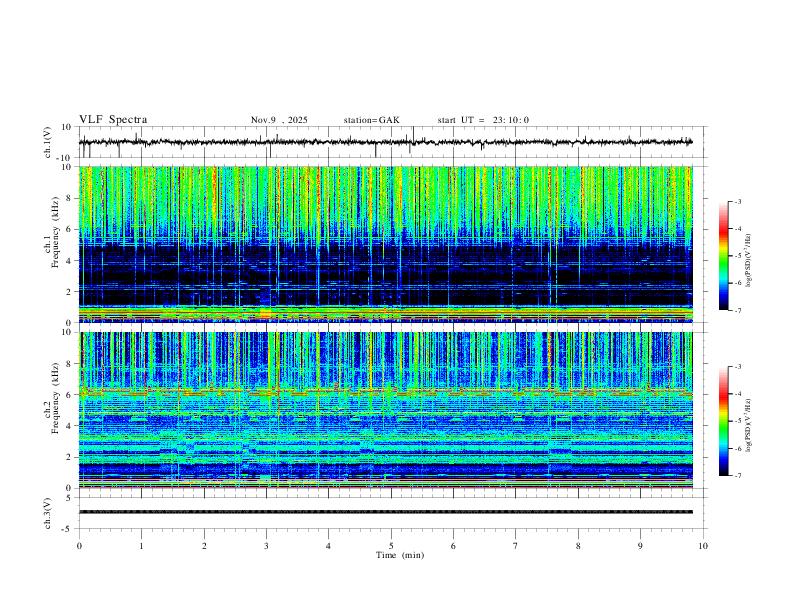Image resolution: width=792 pixels, height=612 pixels.
Task: Click the ch.2 spectrogram panel
Action: [x=386, y=410]
